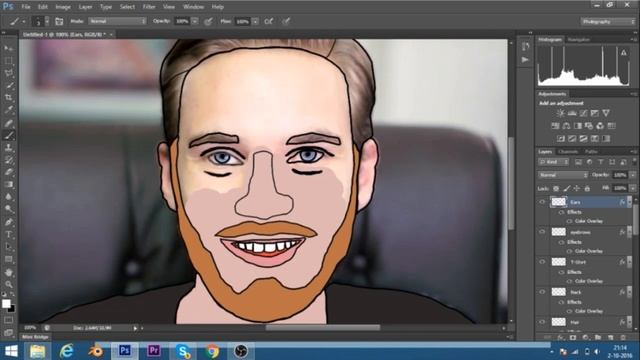This screenshot has width=640, height=360.
Task: Open the brush Opacity slider dropdown
Action: (x=195, y=21)
